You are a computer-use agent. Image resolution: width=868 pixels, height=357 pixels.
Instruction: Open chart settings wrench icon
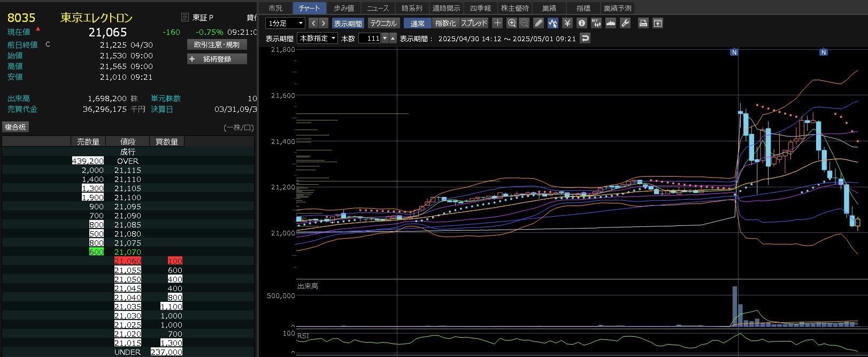coord(625,23)
